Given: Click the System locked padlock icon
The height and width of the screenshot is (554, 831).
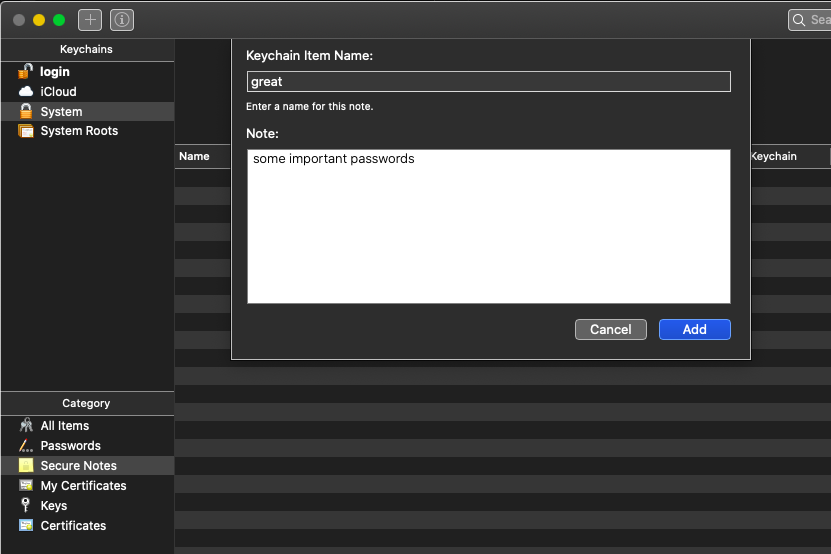Looking at the screenshot, I should click(25, 111).
